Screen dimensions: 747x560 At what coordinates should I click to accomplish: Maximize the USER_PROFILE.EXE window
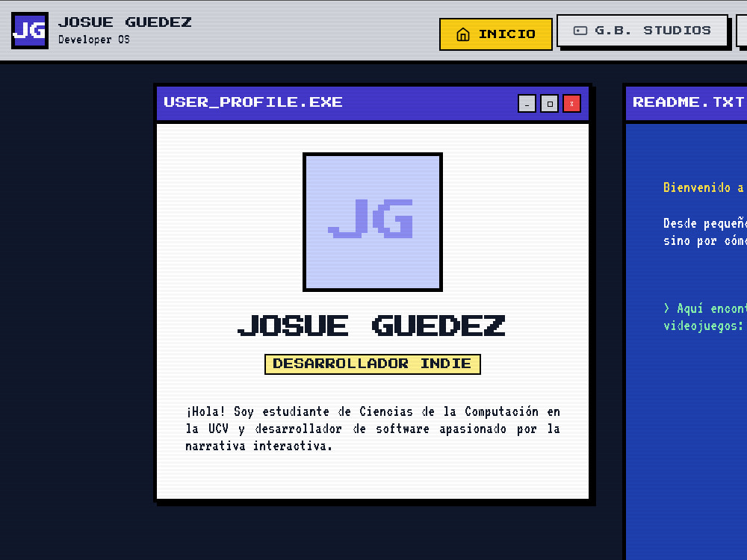click(549, 103)
